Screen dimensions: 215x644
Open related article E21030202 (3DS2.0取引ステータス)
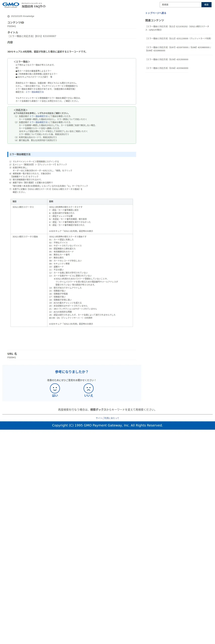coord(177,28)
